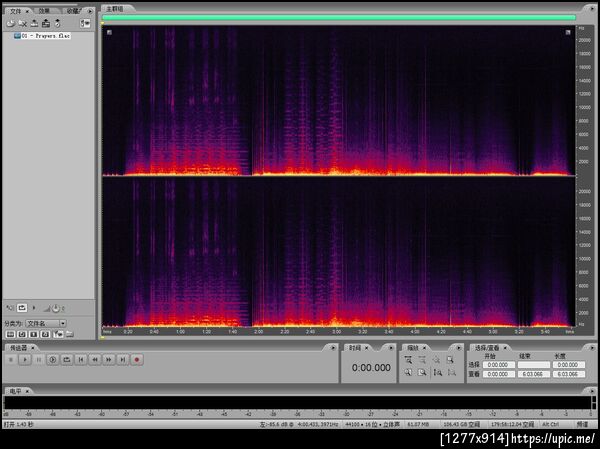This screenshot has width=600, height=449.
Task: Click the small preview play arrow in Files panel
Action: [34, 308]
